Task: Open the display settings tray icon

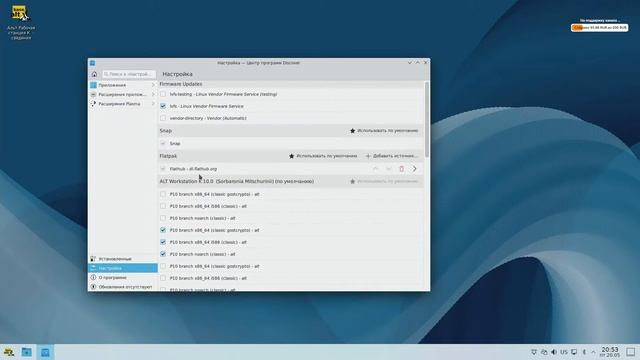Action: point(574,352)
